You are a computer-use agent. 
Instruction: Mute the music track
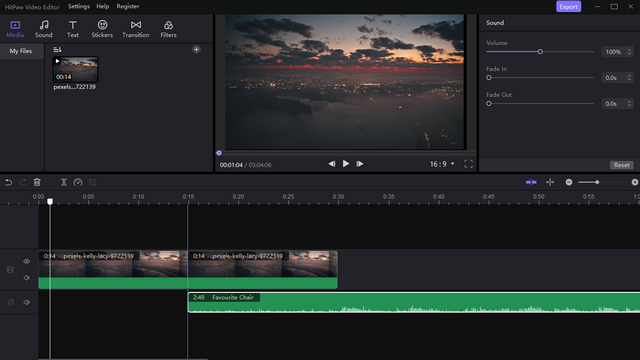click(x=27, y=302)
